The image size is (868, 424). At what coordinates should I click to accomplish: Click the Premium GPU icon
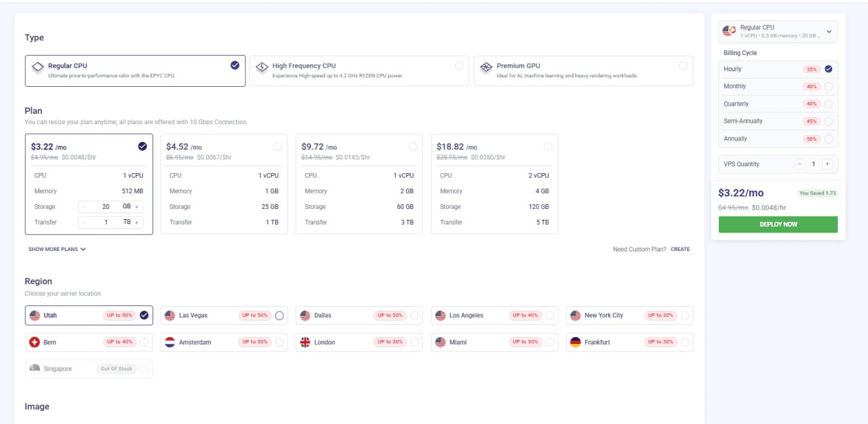486,68
